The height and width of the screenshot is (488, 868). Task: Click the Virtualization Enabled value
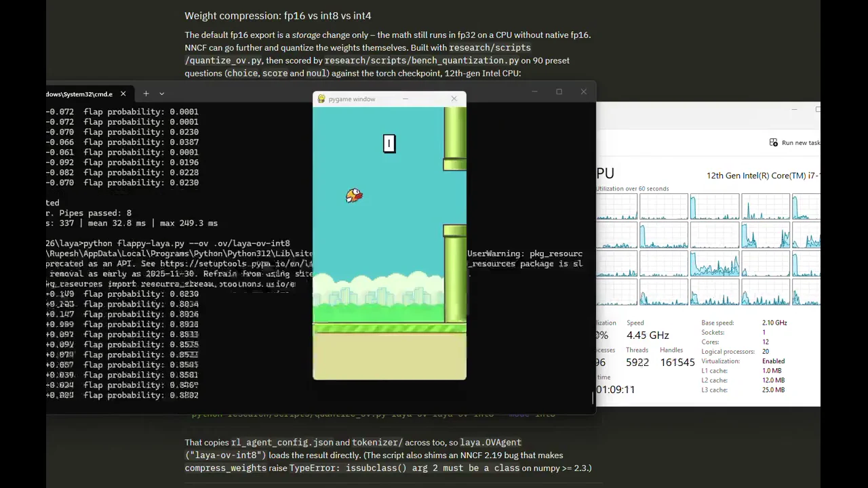pyautogui.click(x=773, y=361)
